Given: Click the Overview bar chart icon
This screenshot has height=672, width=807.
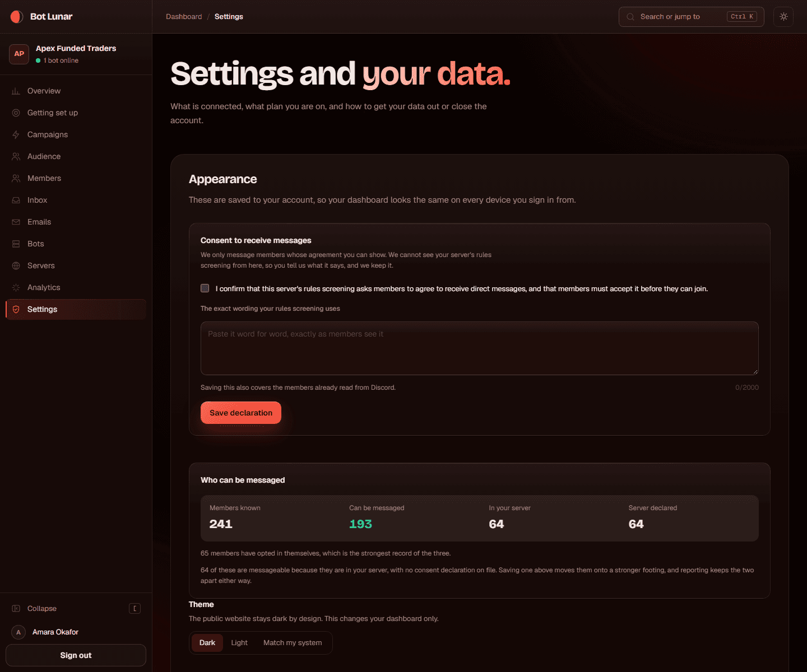Looking at the screenshot, I should point(16,91).
